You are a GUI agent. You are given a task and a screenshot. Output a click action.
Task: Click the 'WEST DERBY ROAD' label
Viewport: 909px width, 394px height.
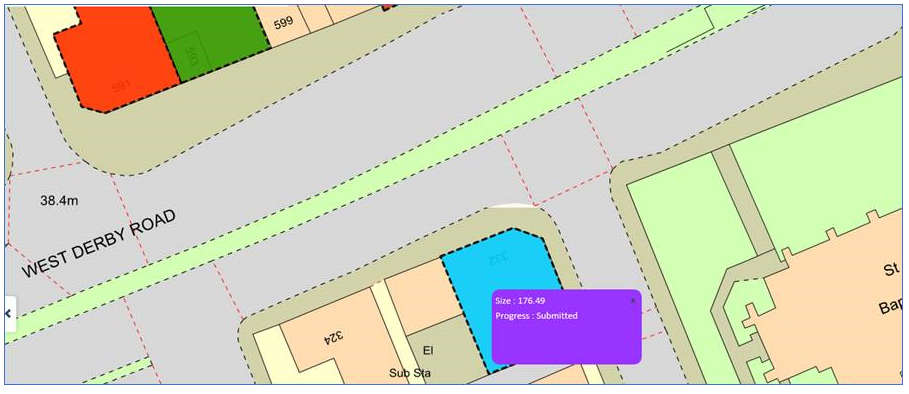(x=99, y=243)
